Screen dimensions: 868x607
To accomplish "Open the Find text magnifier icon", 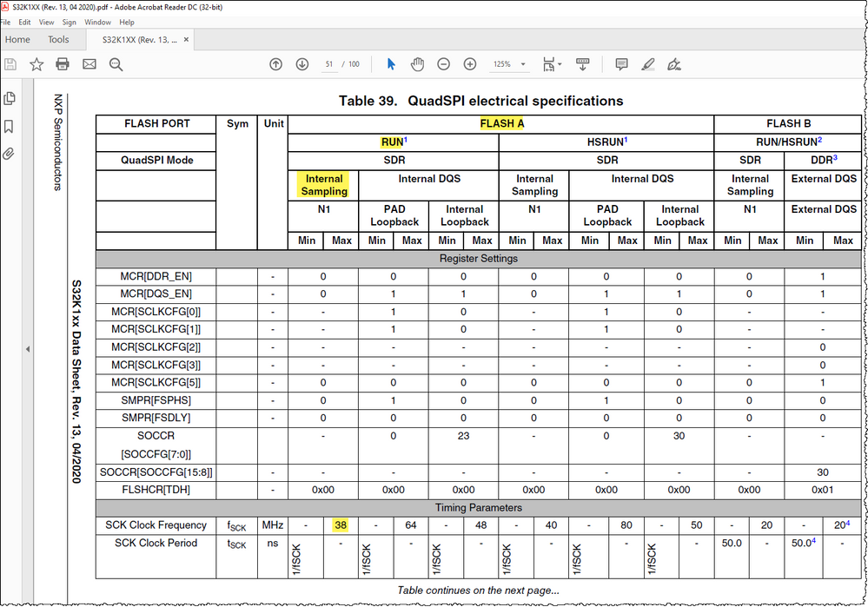I will tap(116, 64).
